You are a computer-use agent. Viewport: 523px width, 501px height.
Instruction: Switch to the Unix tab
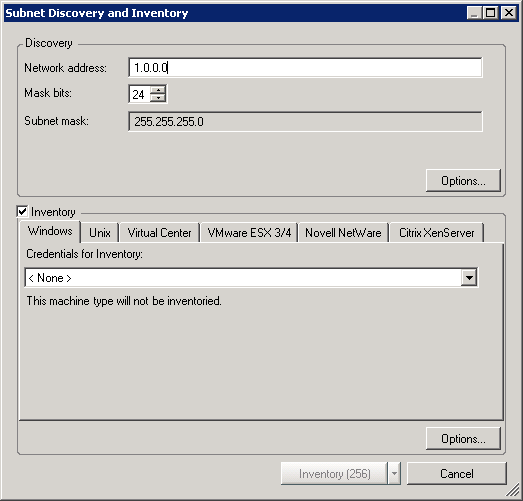[x=100, y=232]
